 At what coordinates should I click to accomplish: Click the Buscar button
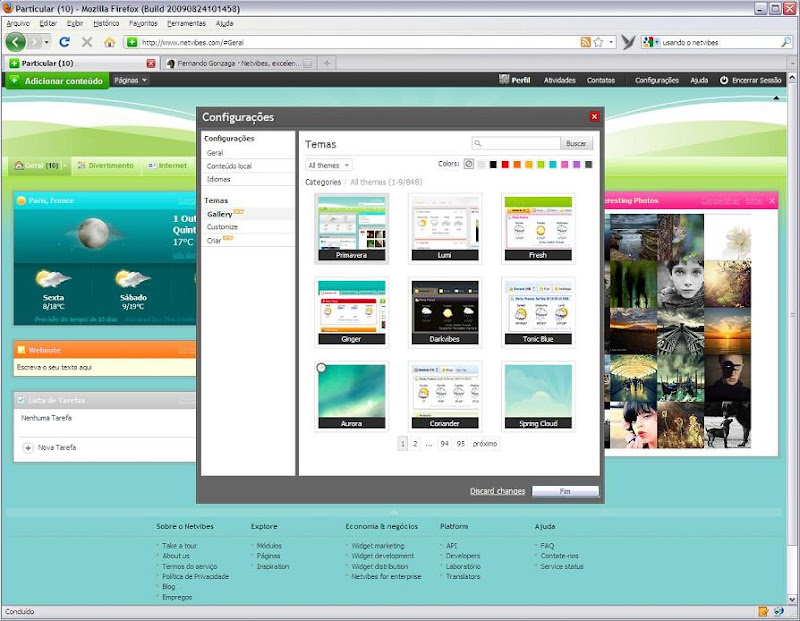[x=576, y=144]
